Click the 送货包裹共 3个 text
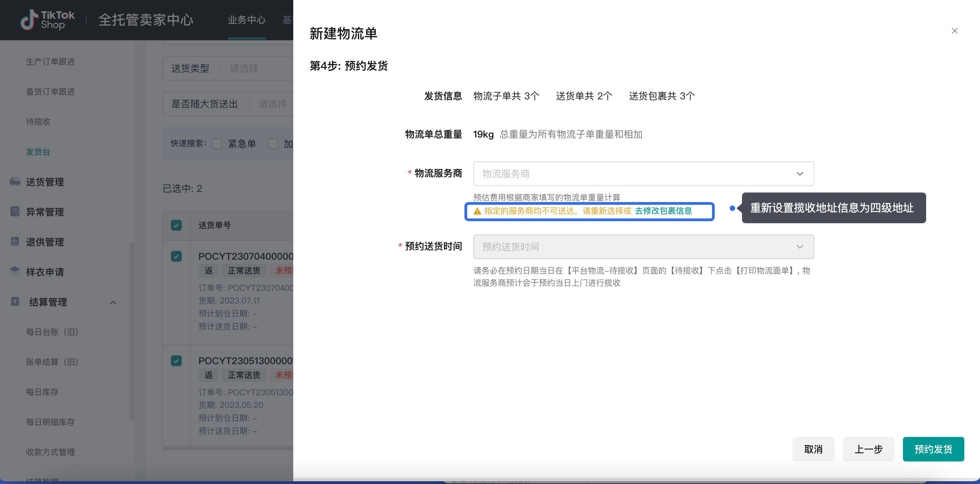Viewport: 980px width, 484px height. click(662, 96)
